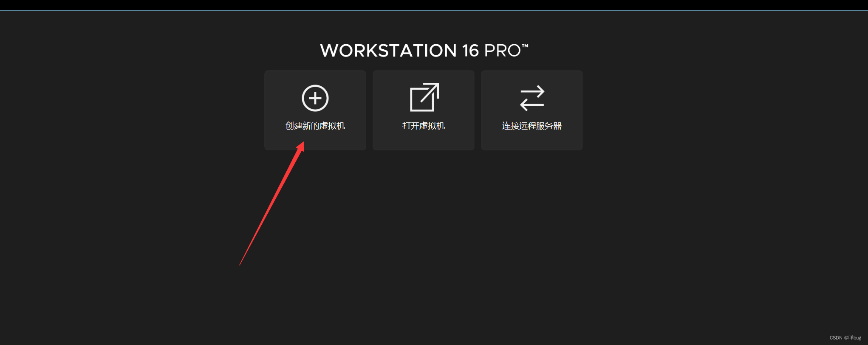This screenshot has height=345, width=868.
Task: Click the TM trademark symbol
Action: (x=525, y=45)
